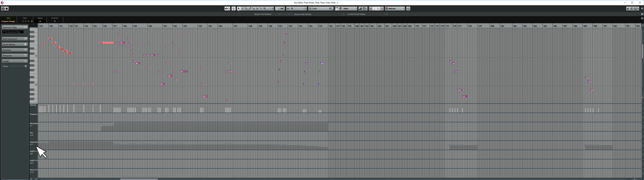Screen dimensions: 644x180
Task: Open the Velocity event colors dropdown
Action: (x=395, y=9)
